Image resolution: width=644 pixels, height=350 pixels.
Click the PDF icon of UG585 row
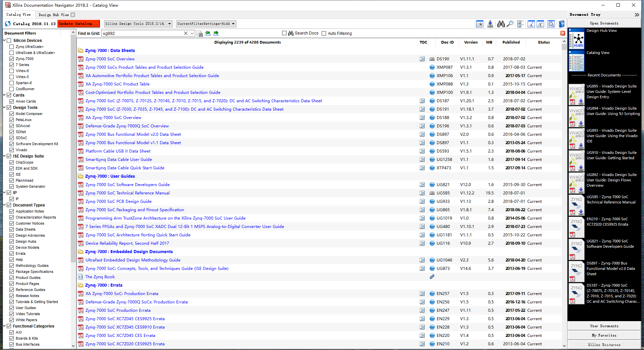(80, 193)
